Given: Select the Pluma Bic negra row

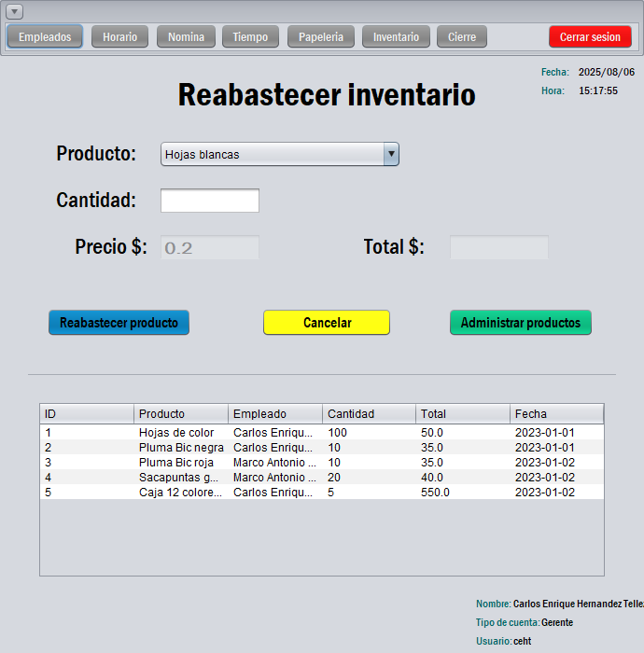Looking at the screenshot, I should tap(322, 447).
